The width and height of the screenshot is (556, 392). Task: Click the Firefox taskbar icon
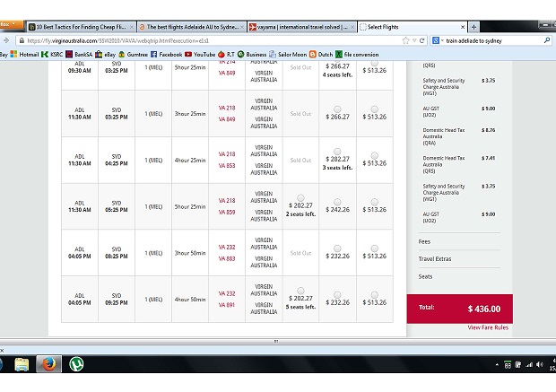(49, 364)
